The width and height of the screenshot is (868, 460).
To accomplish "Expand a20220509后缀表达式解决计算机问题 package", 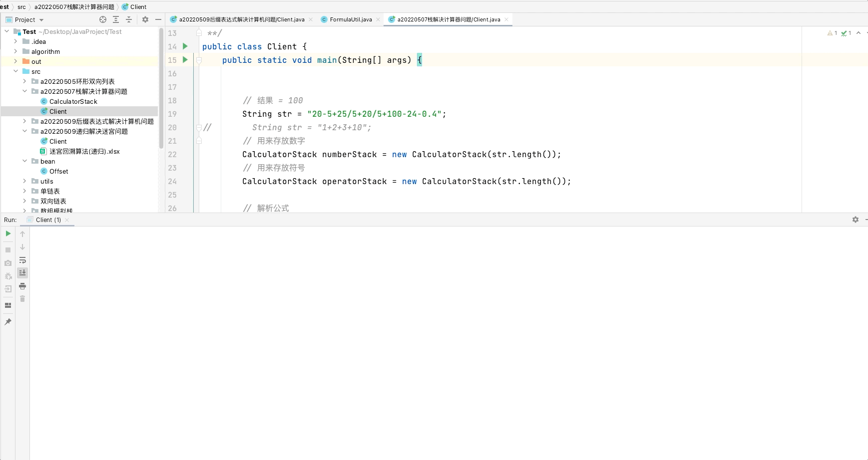I will [x=25, y=121].
